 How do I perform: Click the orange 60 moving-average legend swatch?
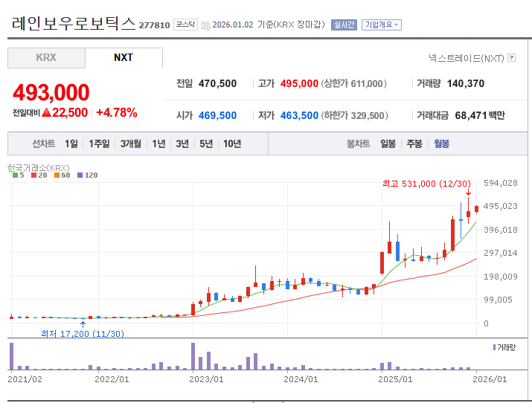click(57, 175)
